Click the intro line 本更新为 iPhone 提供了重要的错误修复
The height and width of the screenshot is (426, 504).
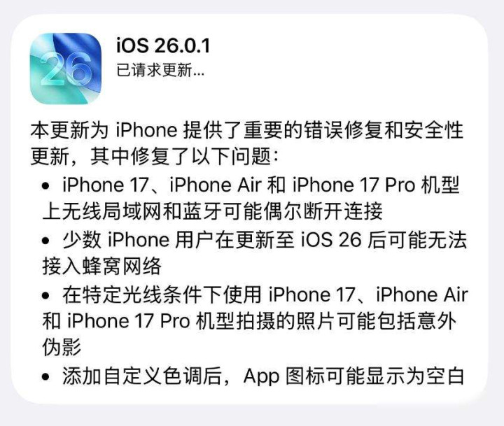tap(247, 130)
